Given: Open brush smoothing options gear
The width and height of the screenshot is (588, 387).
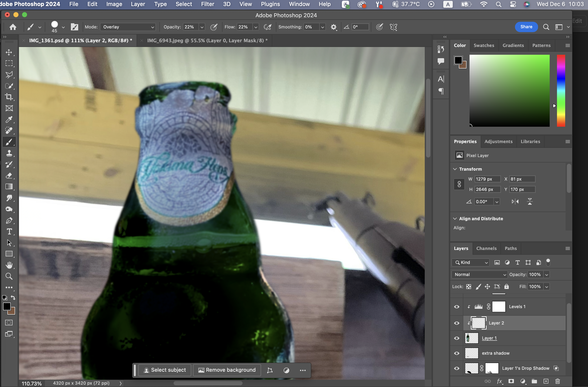Looking at the screenshot, I should point(334,27).
